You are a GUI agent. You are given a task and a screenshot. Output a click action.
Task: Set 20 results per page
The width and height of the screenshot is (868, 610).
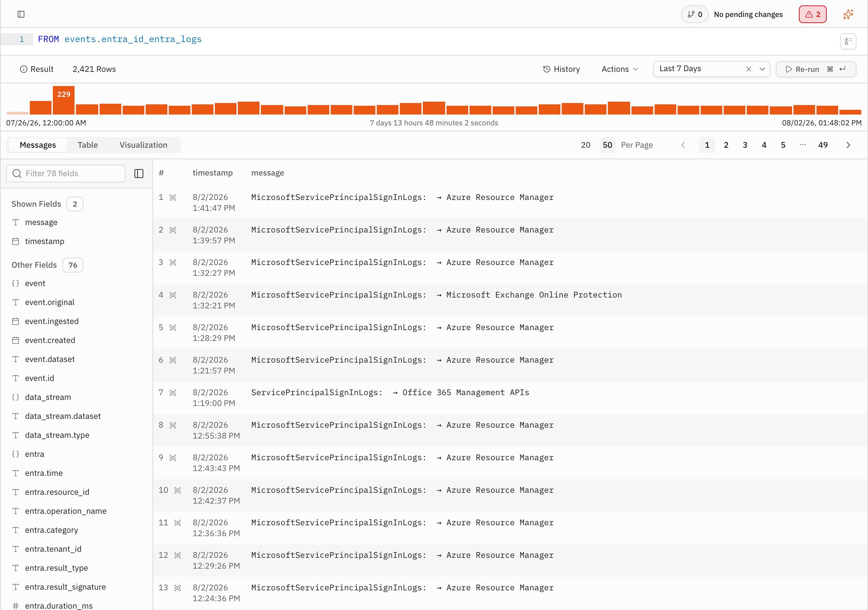585,145
